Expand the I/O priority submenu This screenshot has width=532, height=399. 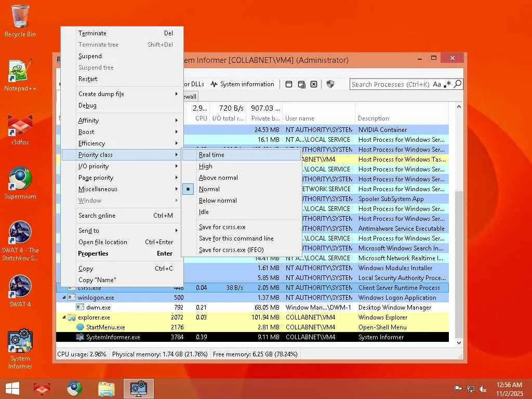pos(122,166)
